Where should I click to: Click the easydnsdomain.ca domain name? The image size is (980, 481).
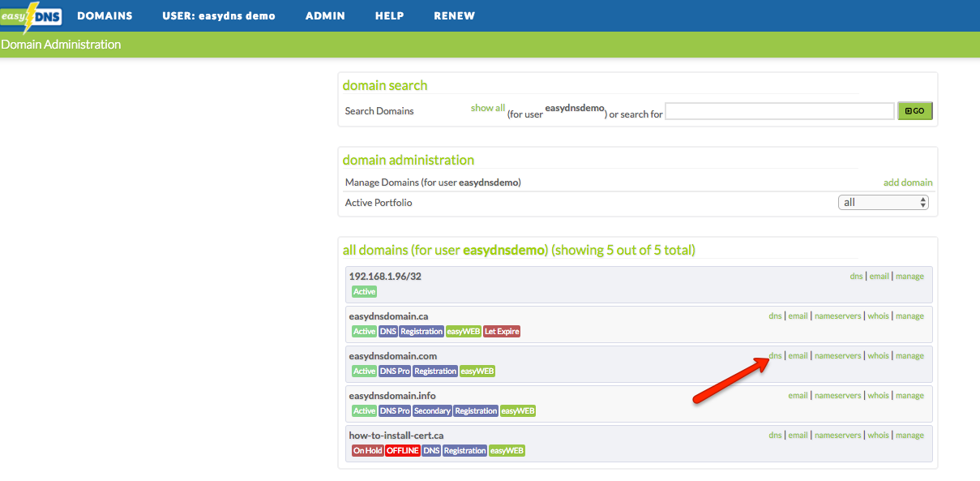coord(388,316)
